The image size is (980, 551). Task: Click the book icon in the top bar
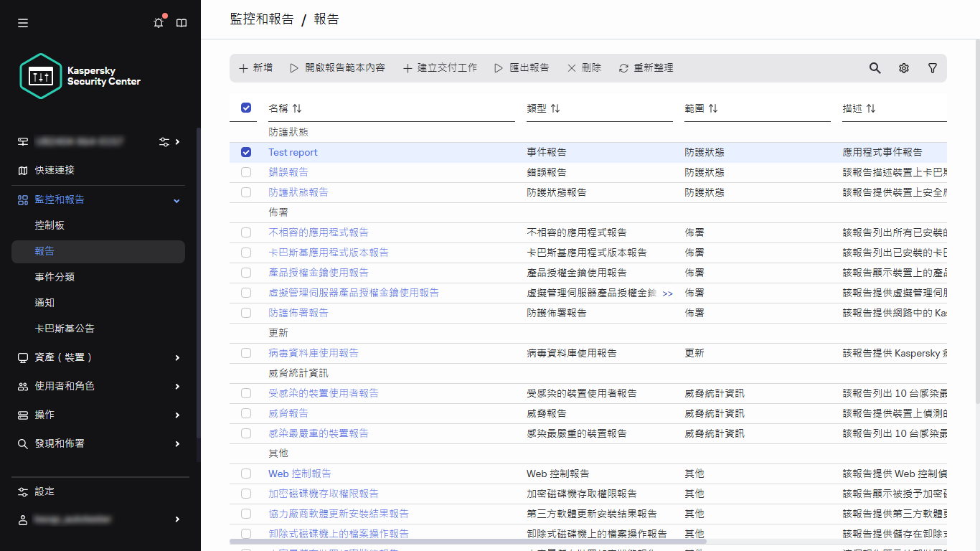tap(182, 22)
